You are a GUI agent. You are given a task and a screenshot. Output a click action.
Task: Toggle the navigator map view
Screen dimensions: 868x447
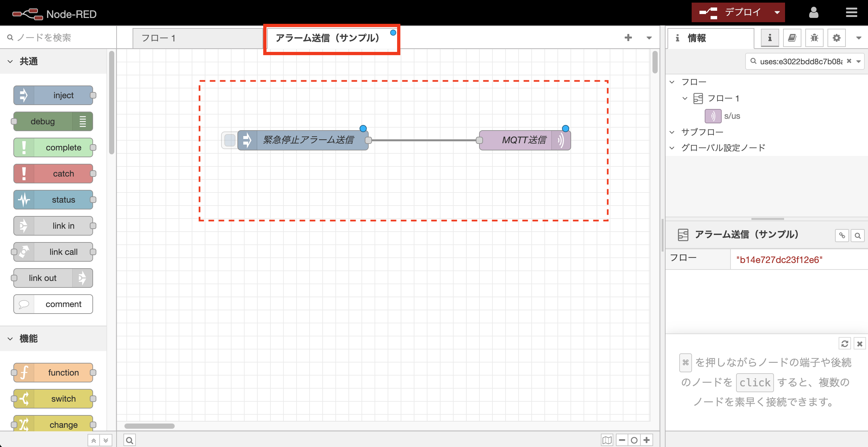607,440
